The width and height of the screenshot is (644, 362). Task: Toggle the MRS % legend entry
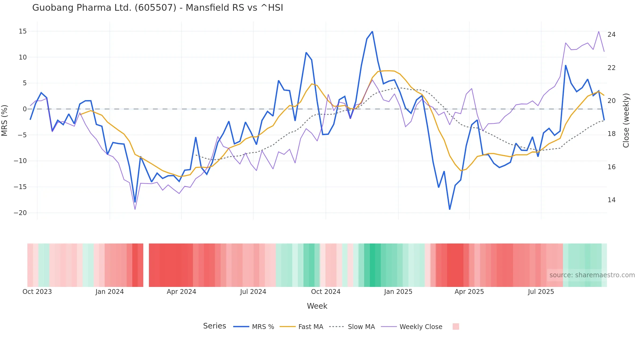point(254,327)
